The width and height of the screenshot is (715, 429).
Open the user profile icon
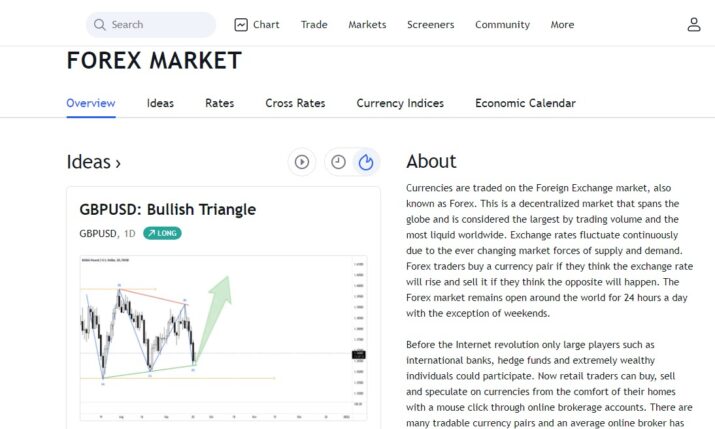tap(694, 25)
